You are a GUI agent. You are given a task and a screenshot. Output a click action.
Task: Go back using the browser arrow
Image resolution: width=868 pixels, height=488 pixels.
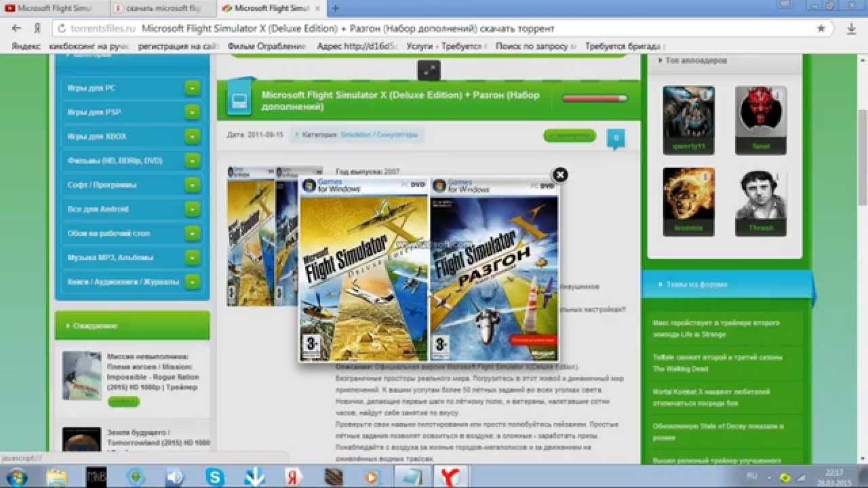(18, 29)
